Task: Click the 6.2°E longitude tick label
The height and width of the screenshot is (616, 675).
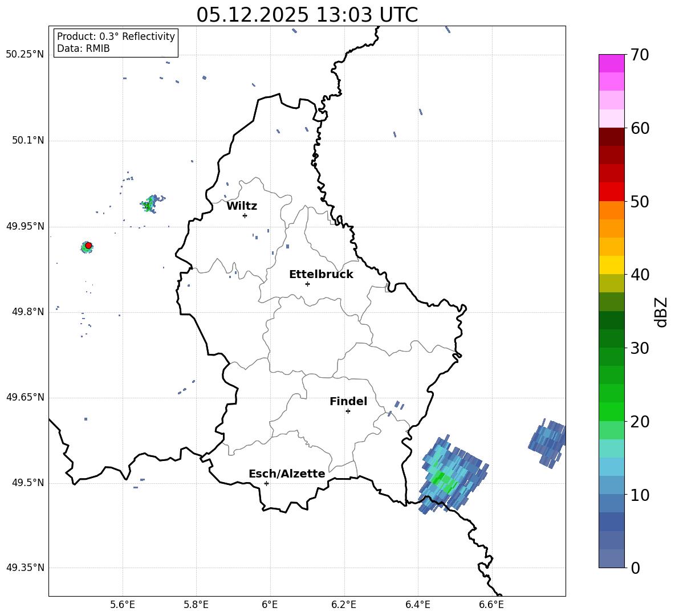Action: [344, 605]
